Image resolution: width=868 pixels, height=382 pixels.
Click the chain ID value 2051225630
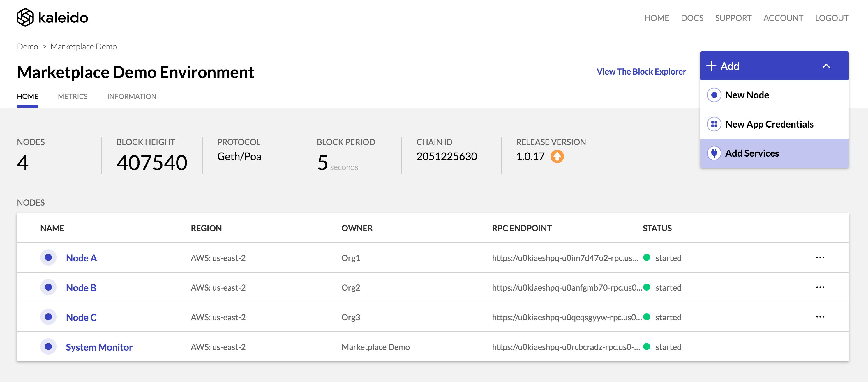(447, 156)
